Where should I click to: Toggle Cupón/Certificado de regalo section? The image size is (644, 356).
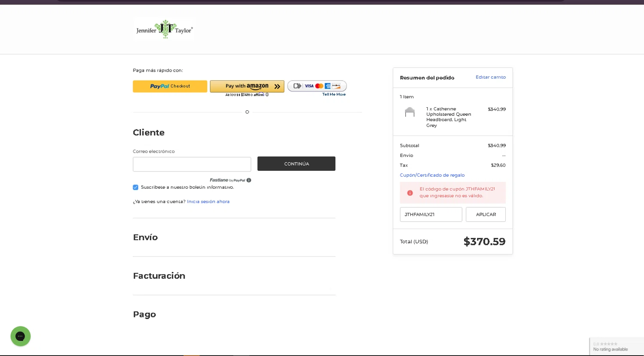point(432,175)
